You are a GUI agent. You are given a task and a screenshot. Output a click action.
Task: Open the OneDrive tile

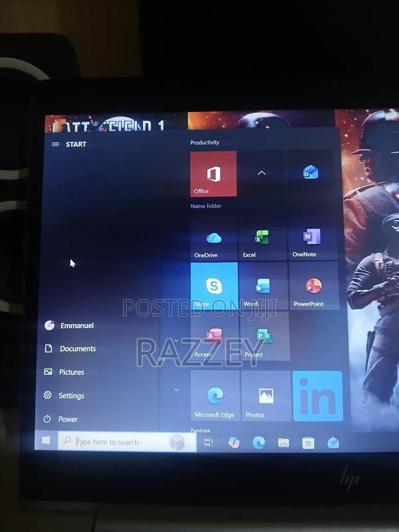[x=214, y=239]
